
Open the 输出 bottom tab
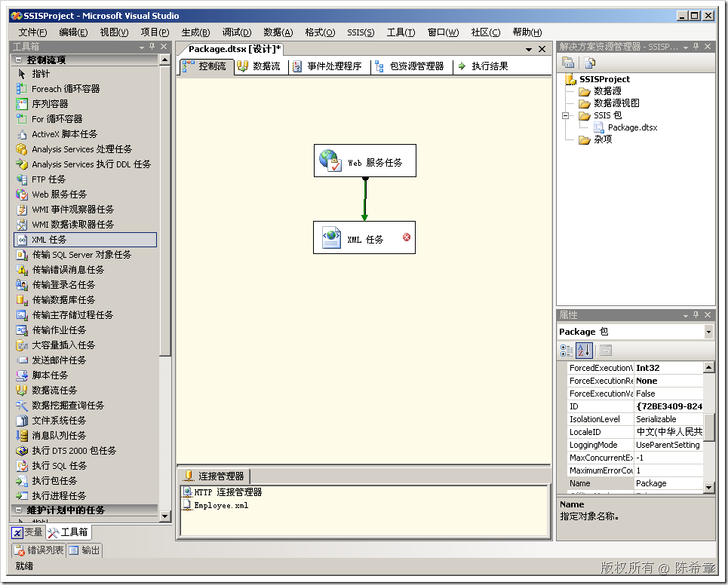84,550
